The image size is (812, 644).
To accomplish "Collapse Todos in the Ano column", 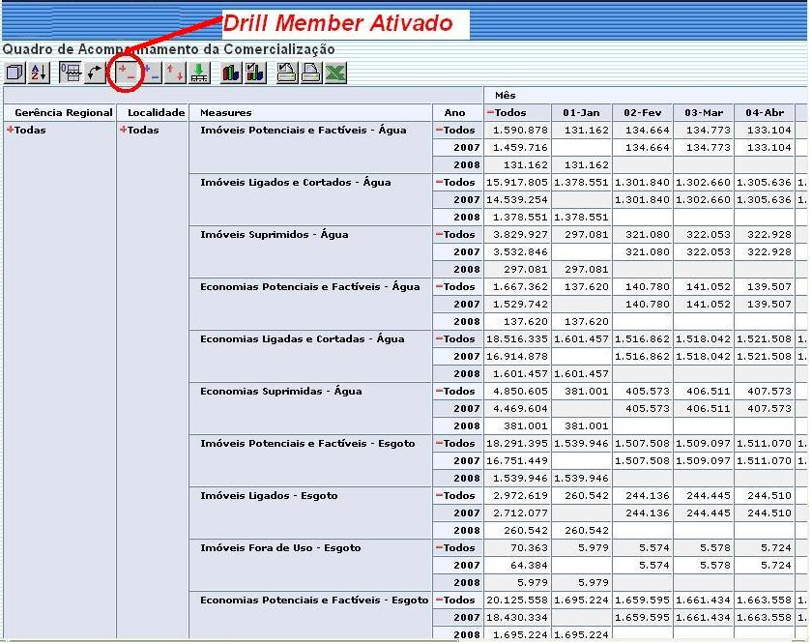I will pos(442,130).
